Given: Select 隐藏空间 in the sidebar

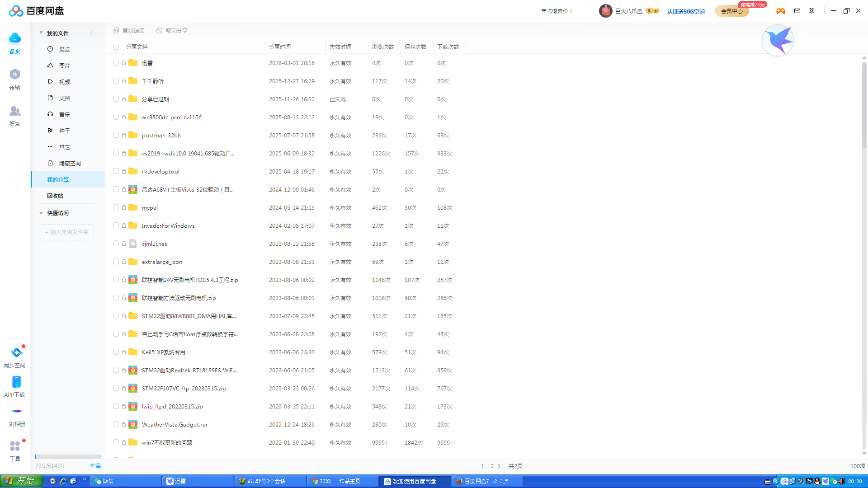Looking at the screenshot, I should [x=70, y=164].
